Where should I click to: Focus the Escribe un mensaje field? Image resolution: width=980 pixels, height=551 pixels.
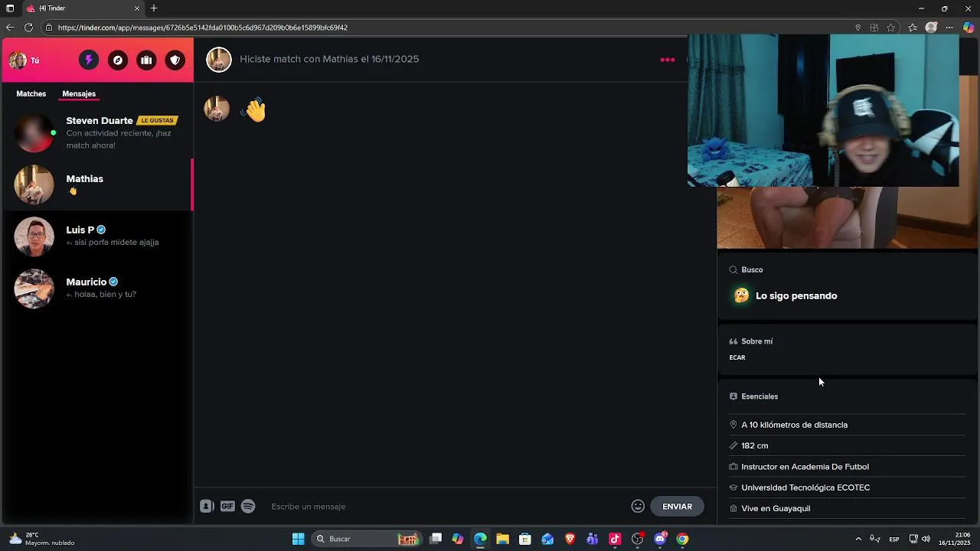[446, 507]
